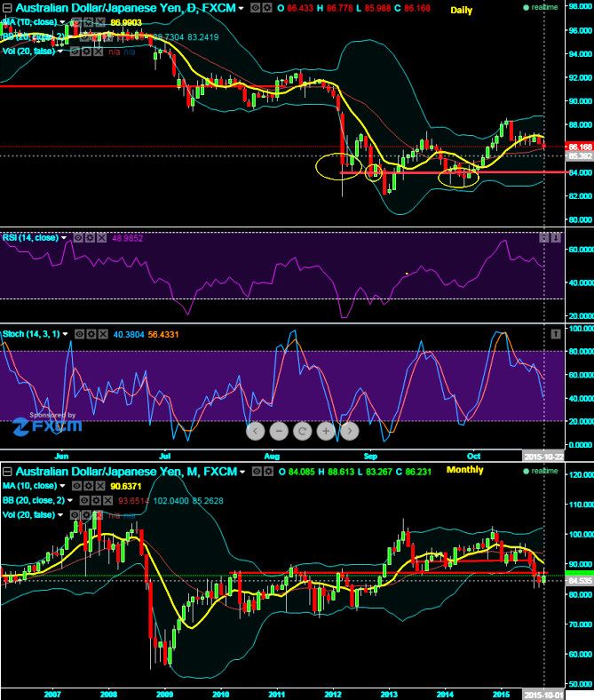Image resolution: width=594 pixels, height=700 pixels.
Task: Hide the RSI indicator with eye icon
Action: 78,238
